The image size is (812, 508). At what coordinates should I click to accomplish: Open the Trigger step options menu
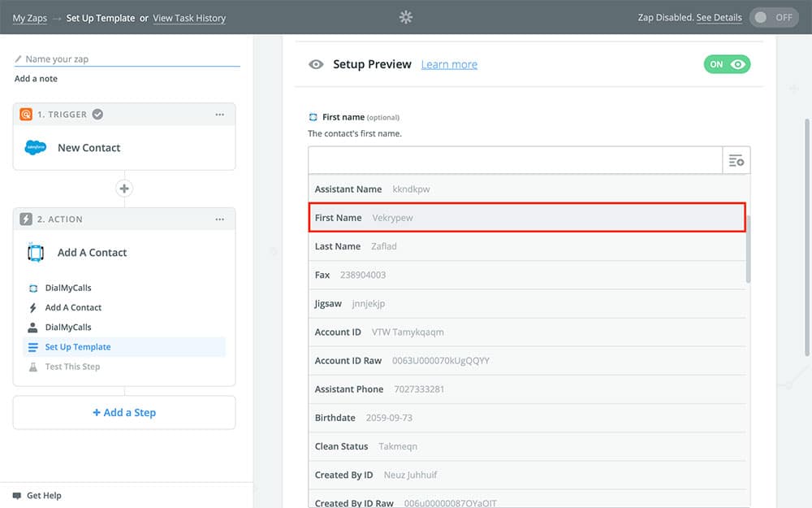pos(220,115)
